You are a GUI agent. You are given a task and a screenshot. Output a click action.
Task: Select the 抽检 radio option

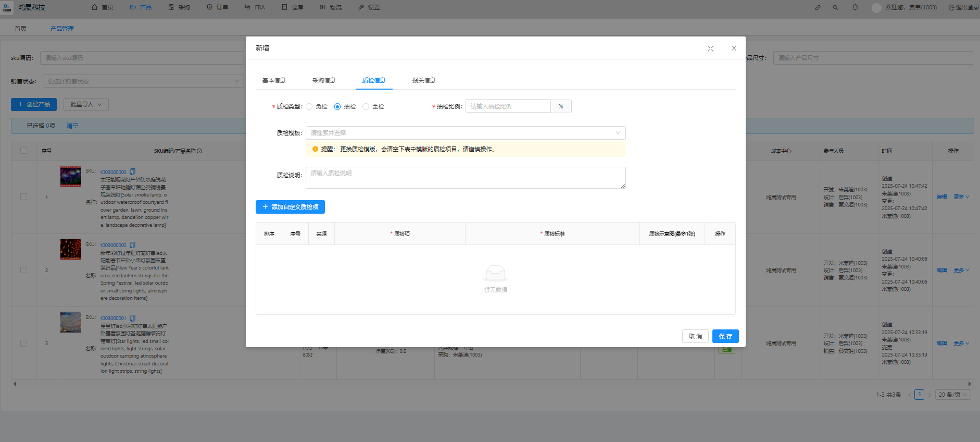[337, 107]
